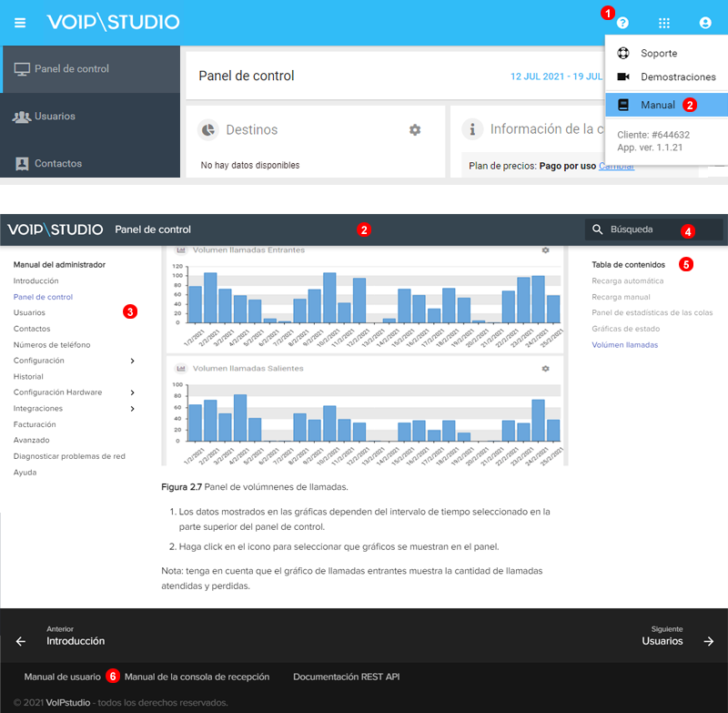Screen dimensions: 728x713
Task: Open Avanzado in manual navigation
Action: pos(31,441)
